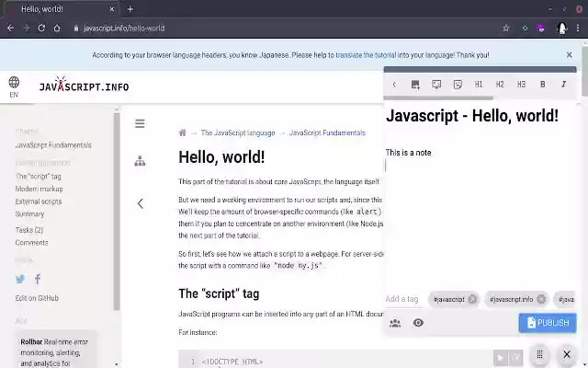Open a new browser tab

tap(130, 9)
